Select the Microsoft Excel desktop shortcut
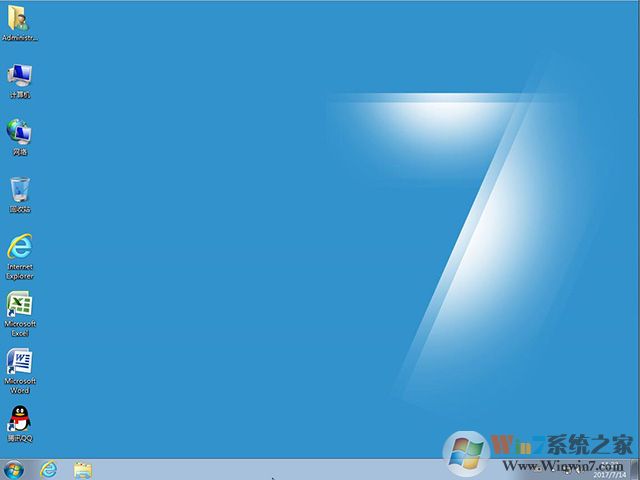Screen dimensions: 640x480 [x=20, y=304]
